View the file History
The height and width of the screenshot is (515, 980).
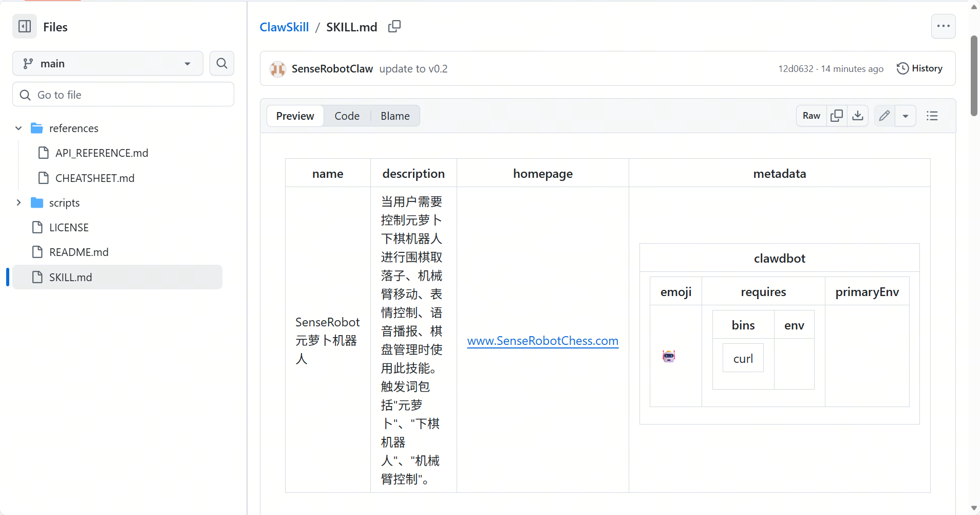919,68
